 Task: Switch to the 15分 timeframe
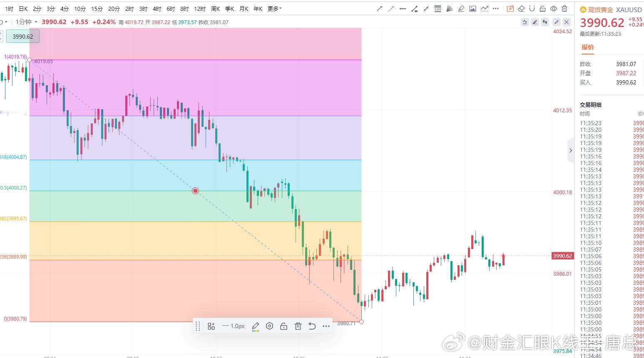pos(97,9)
